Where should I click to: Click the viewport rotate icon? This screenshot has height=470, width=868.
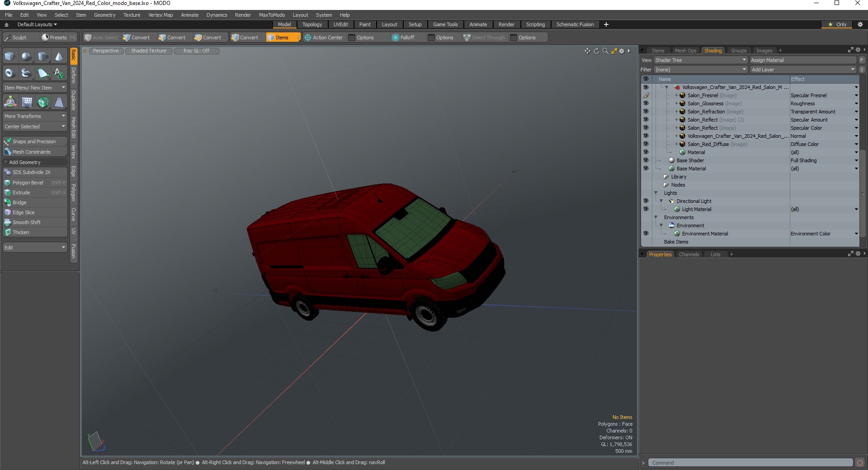596,51
